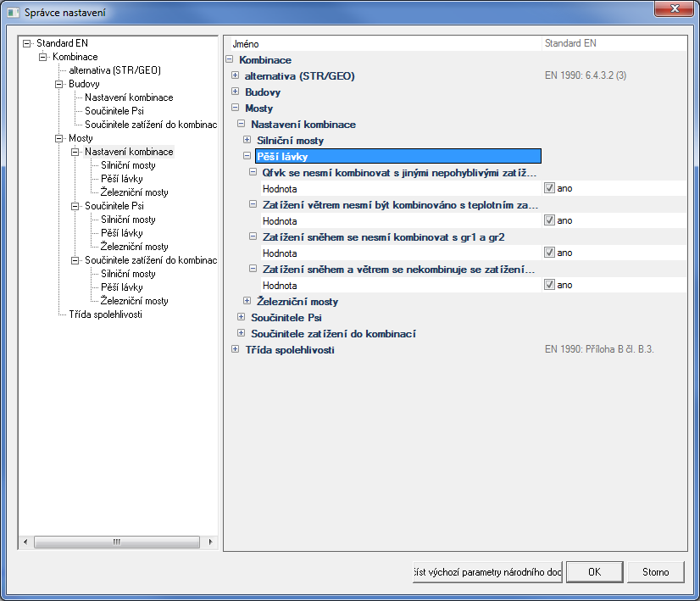Close the Správce nastavení dialog
The image size is (700, 601).
coord(675,8)
